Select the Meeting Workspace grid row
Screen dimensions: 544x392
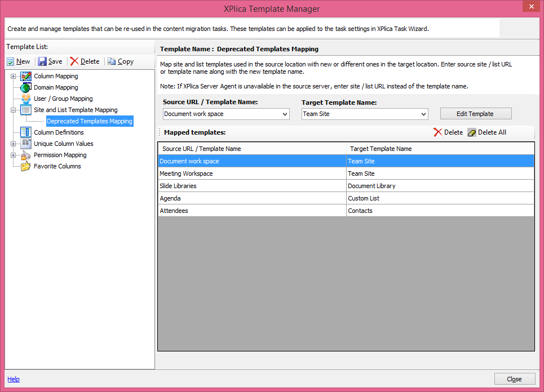pos(346,173)
